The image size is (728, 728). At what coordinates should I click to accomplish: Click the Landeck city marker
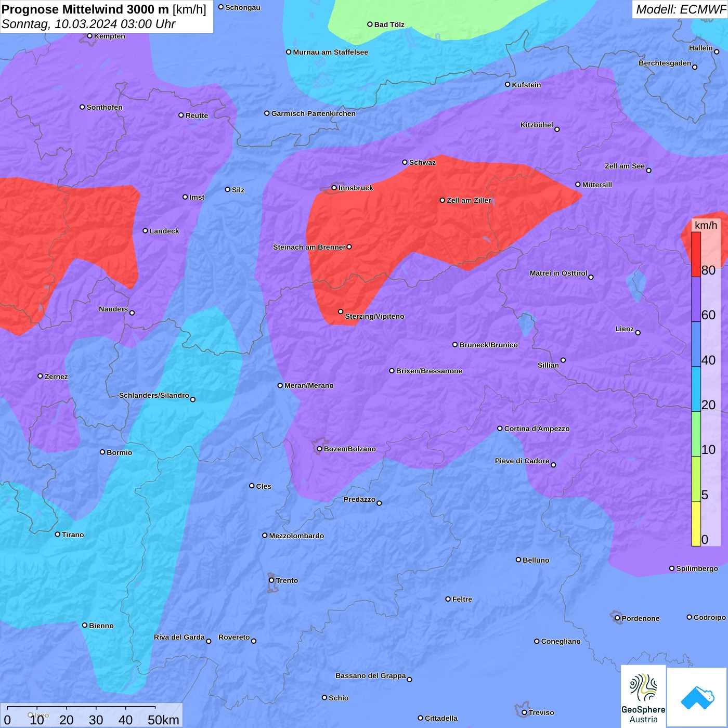pyautogui.click(x=146, y=231)
